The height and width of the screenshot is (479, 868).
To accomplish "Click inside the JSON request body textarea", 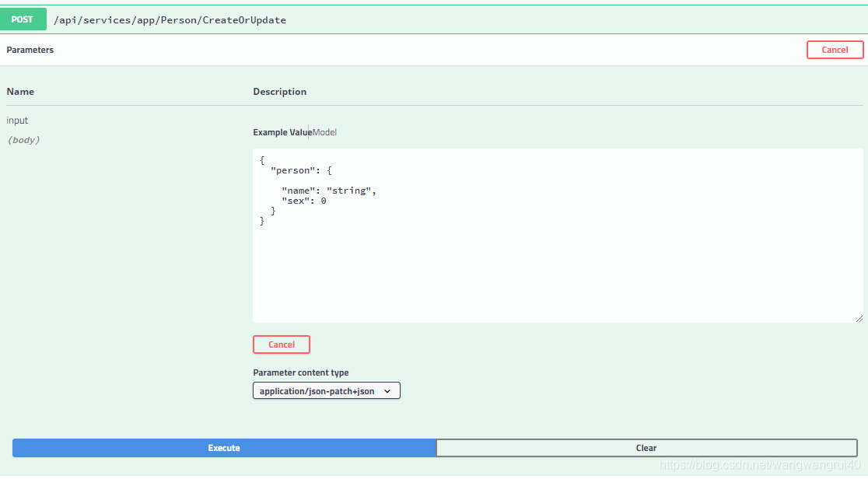I will [558, 236].
